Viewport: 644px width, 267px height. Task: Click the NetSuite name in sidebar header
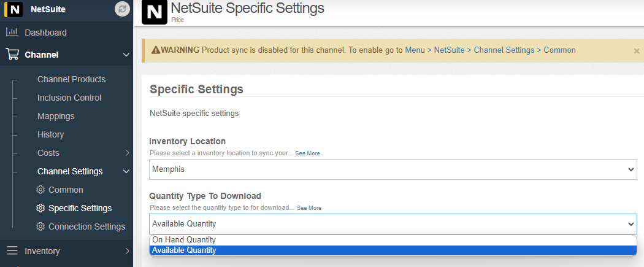pos(48,9)
